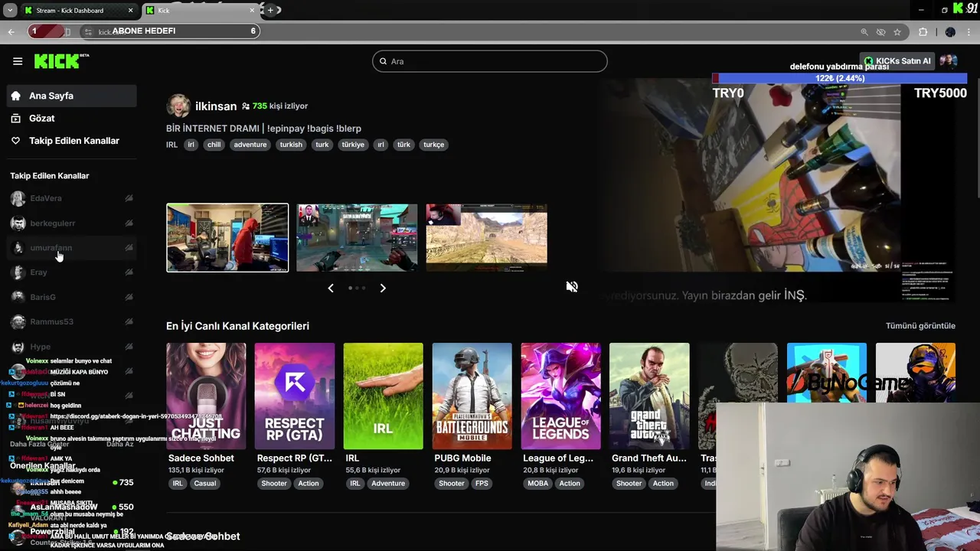Select the 'turkish' tag
Image resolution: width=980 pixels, height=551 pixels.
291,145
